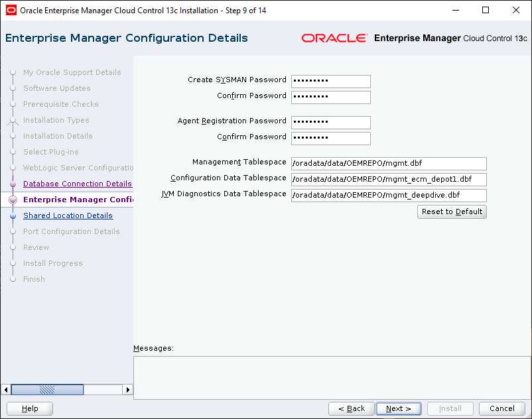The image size is (532, 419).
Task: Click the WebLogic Server Configuration step label
Action: click(78, 168)
